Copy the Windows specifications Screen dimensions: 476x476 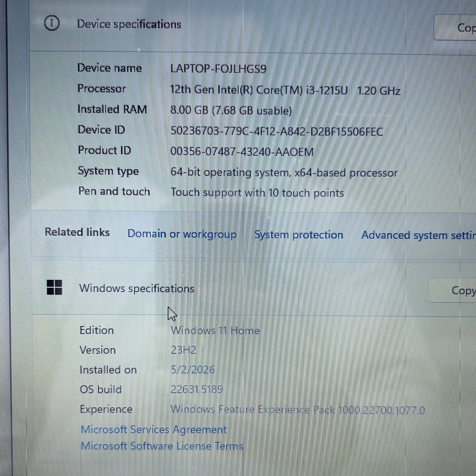453,290
